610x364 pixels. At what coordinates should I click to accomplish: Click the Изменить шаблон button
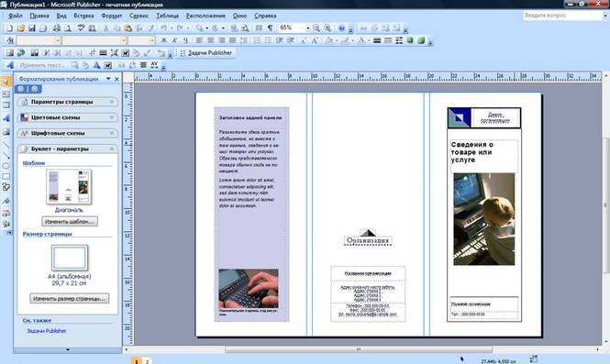coord(70,221)
